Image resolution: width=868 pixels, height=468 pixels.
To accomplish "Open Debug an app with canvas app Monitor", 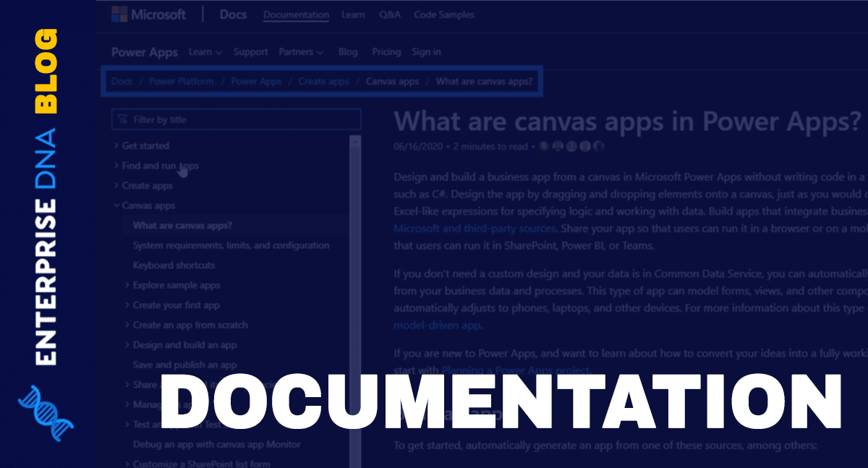I will coord(216,444).
